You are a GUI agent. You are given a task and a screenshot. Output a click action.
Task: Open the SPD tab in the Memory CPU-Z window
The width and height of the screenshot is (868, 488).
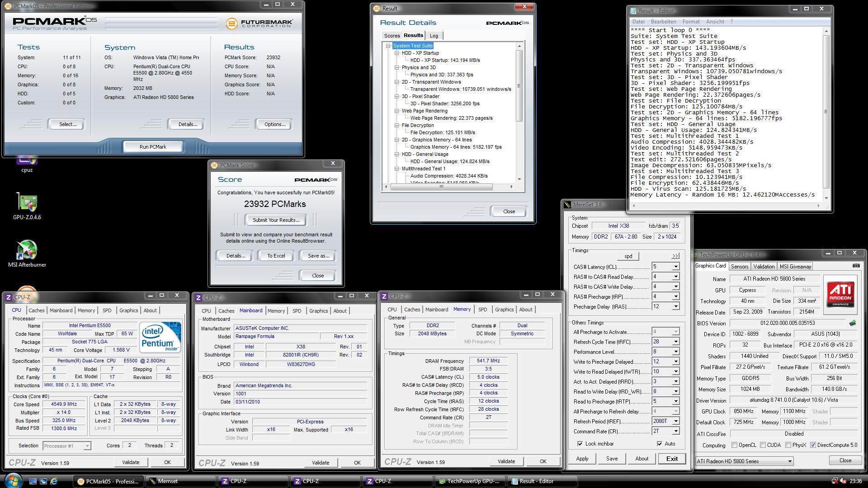(483, 310)
